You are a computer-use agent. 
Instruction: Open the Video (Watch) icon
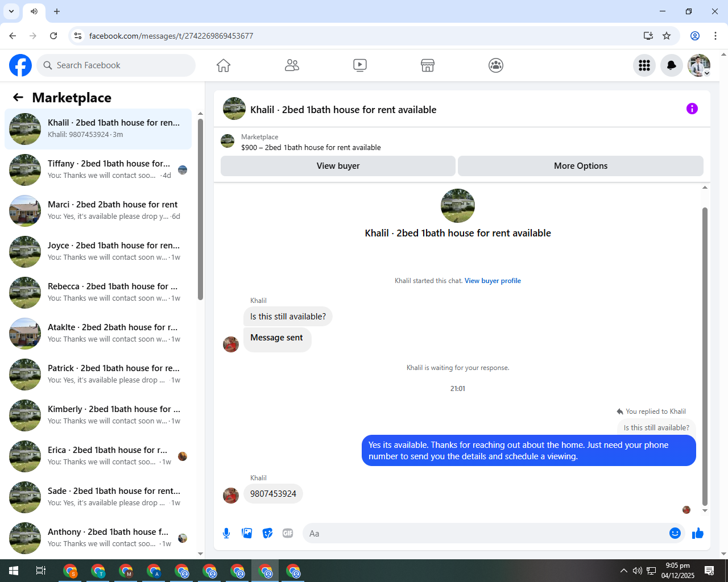click(x=360, y=65)
